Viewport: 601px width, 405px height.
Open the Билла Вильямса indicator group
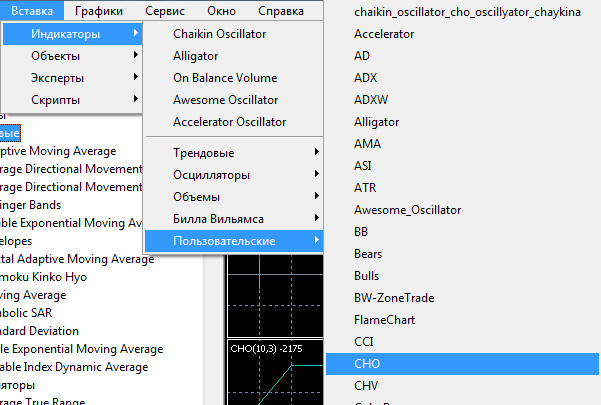click(x=234, y=219)
